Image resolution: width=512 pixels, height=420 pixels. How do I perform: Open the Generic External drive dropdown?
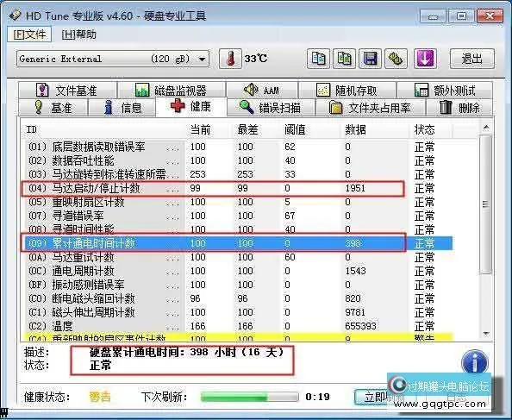(x=113, y=59)
